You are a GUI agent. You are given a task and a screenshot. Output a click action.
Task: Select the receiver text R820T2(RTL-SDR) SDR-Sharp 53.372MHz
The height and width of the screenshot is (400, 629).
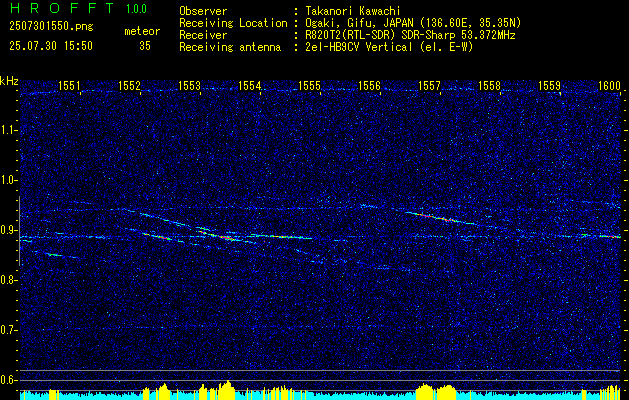[410, 35]
